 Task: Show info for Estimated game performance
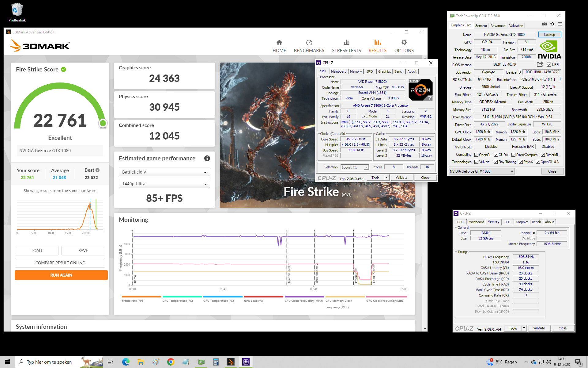207,158
